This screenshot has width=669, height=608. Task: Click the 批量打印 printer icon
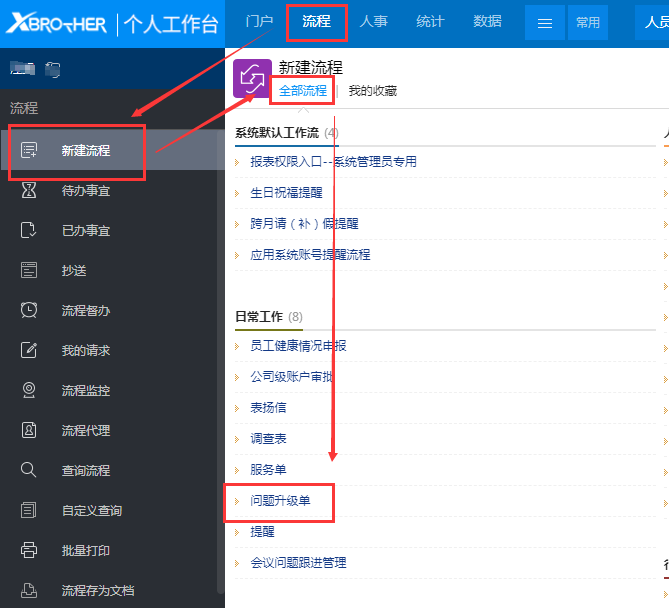click(x=29, y=550)
